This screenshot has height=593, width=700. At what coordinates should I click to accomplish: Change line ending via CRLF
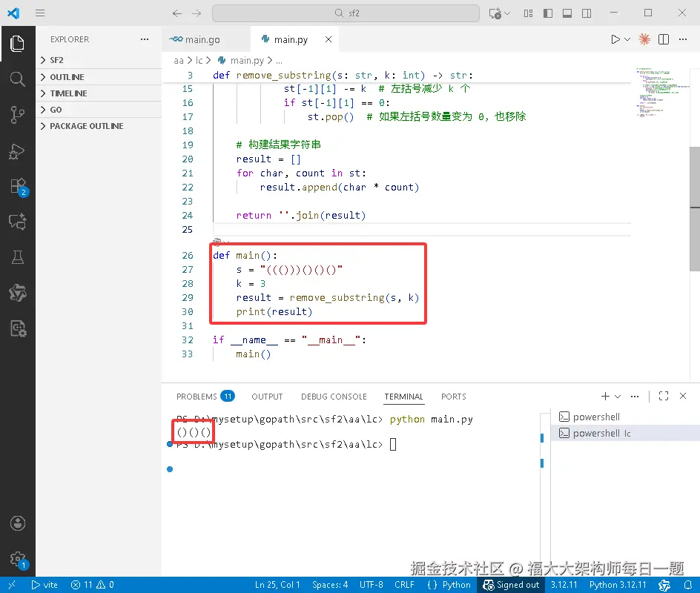click(x=404, y=585)
